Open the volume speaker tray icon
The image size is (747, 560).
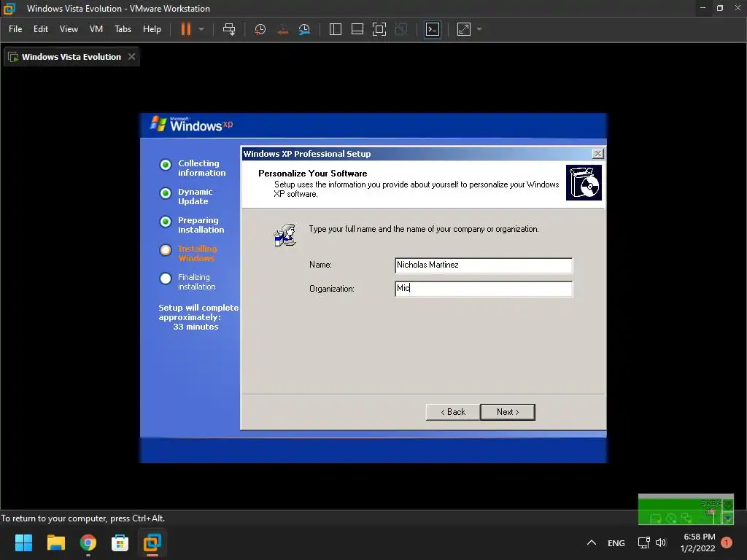click(x=661, y=542)
